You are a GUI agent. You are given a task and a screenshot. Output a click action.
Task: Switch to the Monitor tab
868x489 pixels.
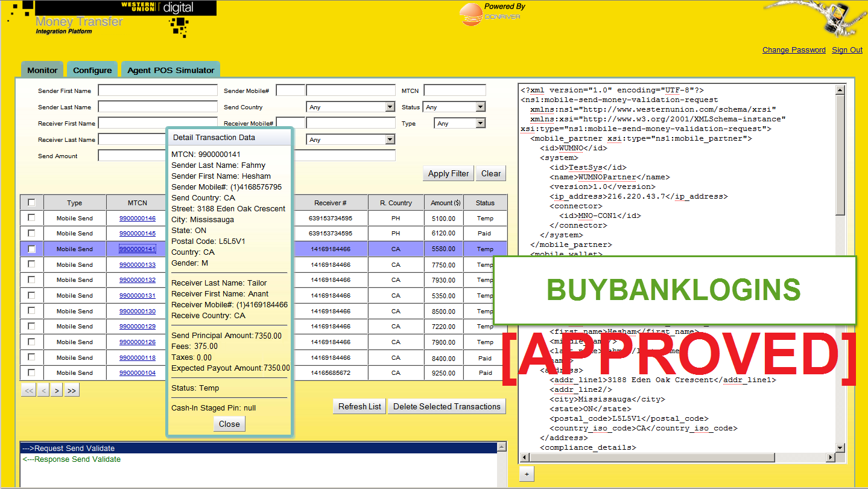(x=42, y=70)
